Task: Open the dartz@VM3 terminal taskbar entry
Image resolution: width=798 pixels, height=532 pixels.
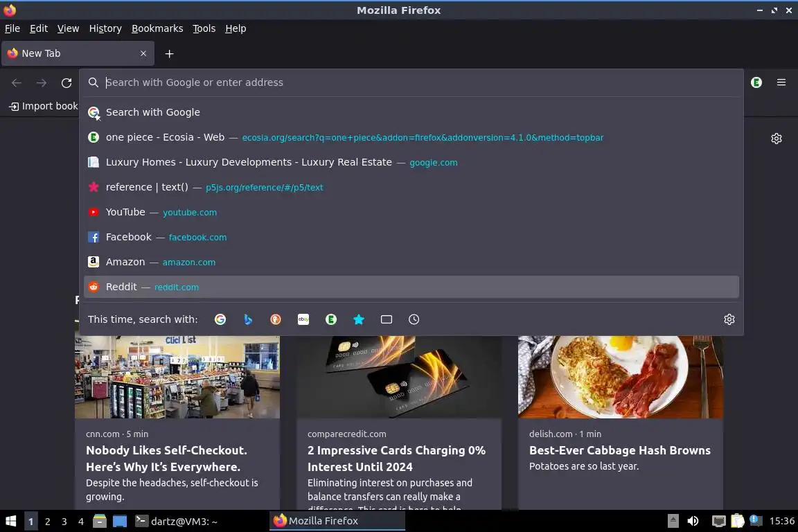Action: click(x=176, y=521)
